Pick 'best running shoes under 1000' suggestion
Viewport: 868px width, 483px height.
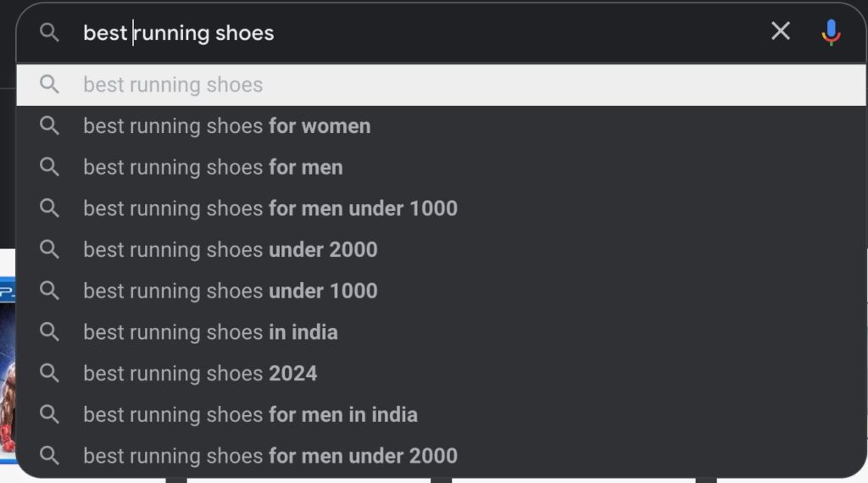[441, 291]
